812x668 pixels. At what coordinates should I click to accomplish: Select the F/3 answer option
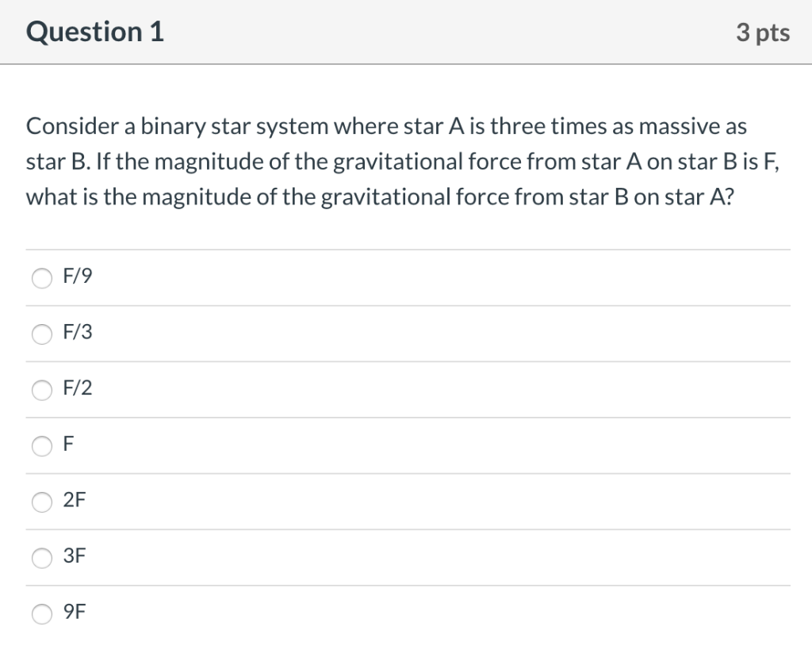point(41,334)
